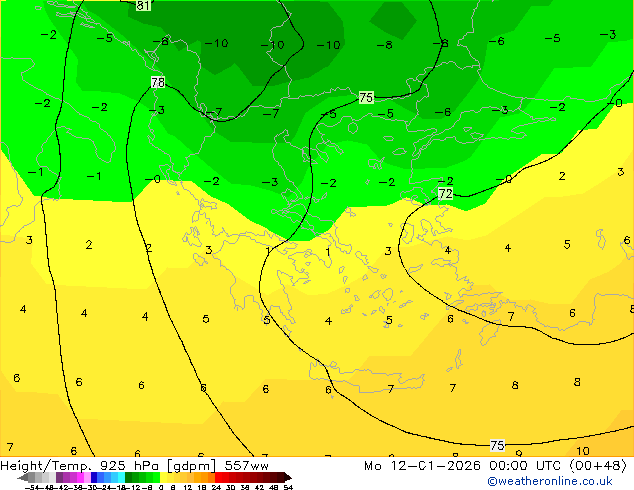
Task: Click the 78 height contour label
Action: 158,82
